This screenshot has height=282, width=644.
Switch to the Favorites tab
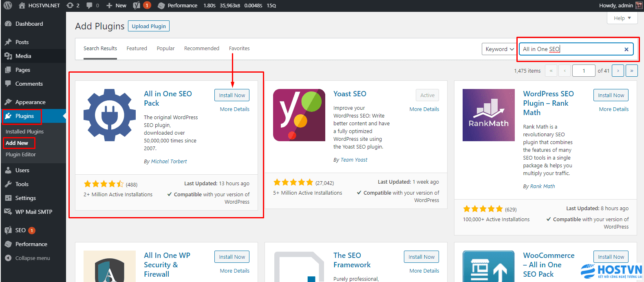point(239,48)
